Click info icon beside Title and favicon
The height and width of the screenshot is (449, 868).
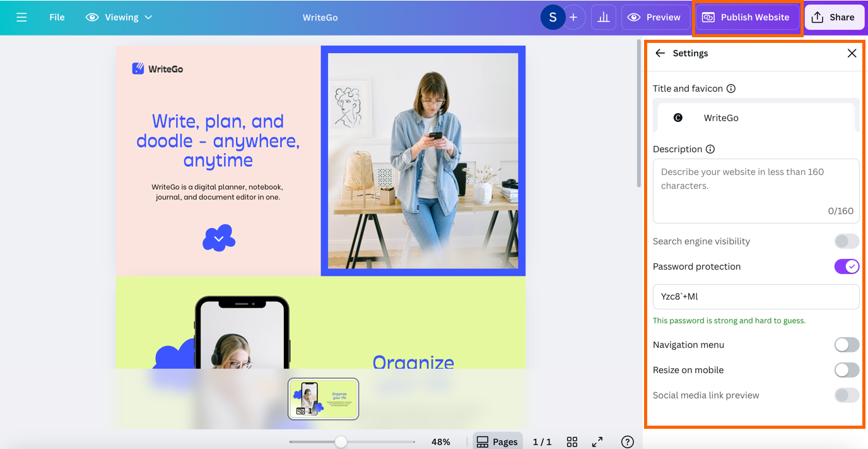tap(731, 88)
